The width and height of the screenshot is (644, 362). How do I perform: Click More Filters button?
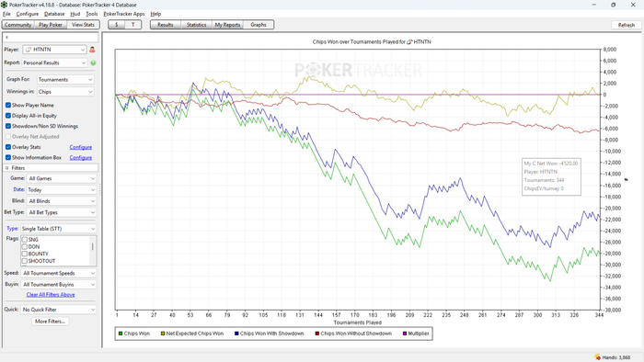click(50, 322)
